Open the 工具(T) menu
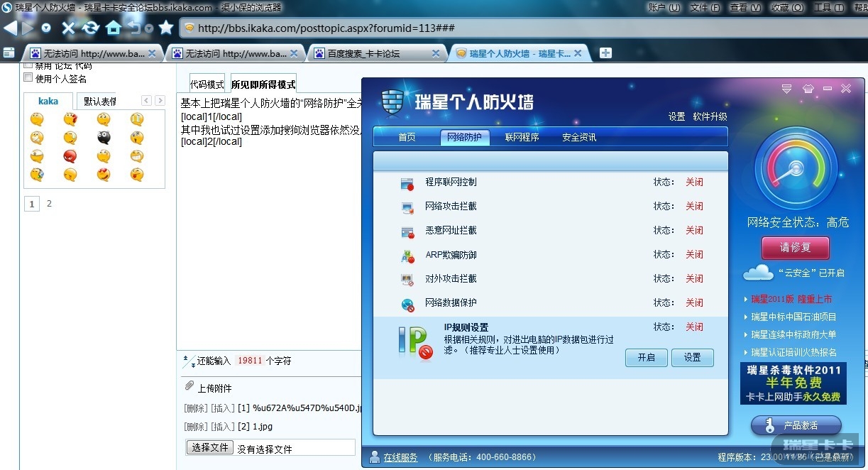 pos(828,8)
